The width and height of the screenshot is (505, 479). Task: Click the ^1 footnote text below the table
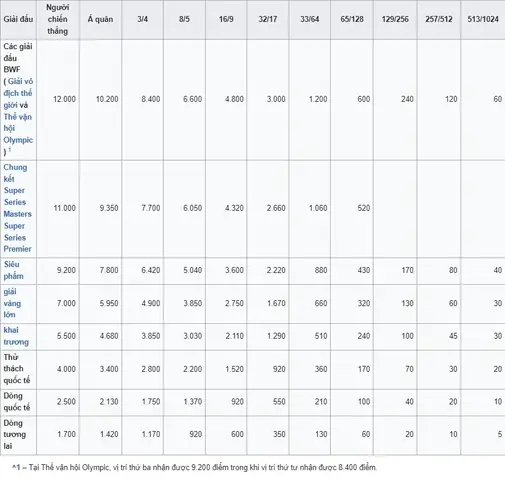195,467
